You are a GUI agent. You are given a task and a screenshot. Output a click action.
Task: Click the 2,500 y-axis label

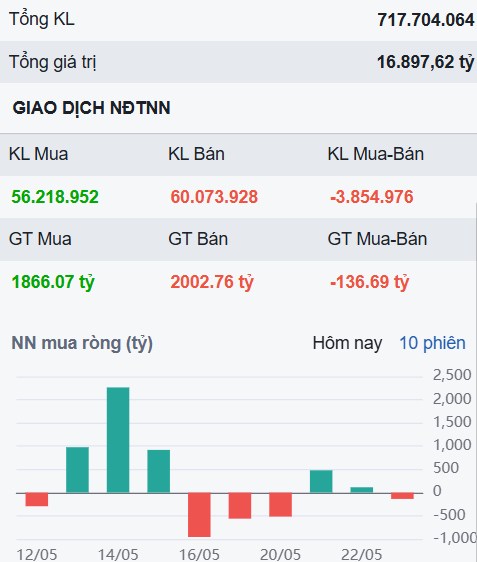pos(452,375)
